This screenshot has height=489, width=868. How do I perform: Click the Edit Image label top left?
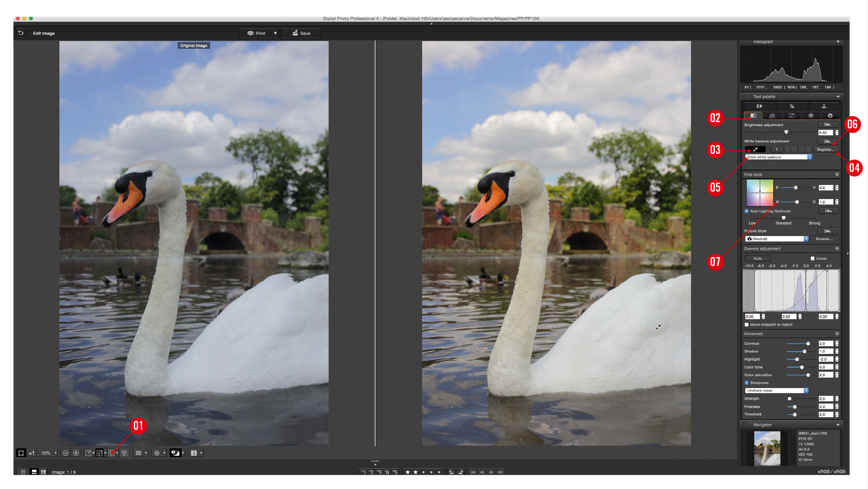coord(43,33)
